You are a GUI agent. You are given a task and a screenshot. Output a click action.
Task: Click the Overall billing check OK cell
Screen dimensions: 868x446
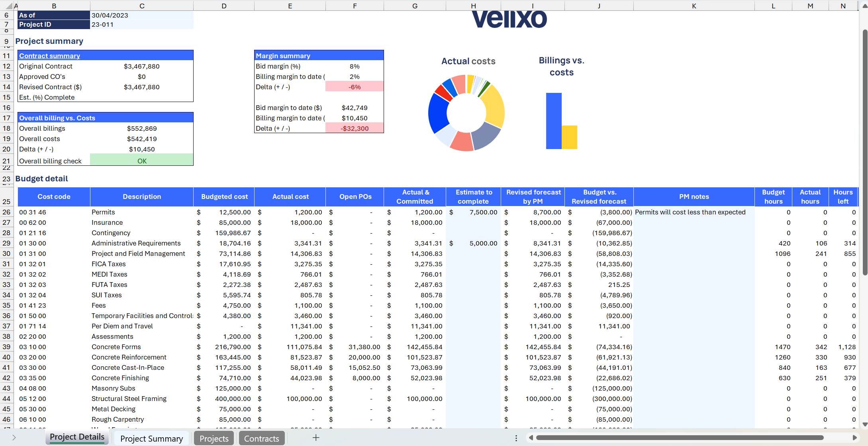[x=142, y=160]
